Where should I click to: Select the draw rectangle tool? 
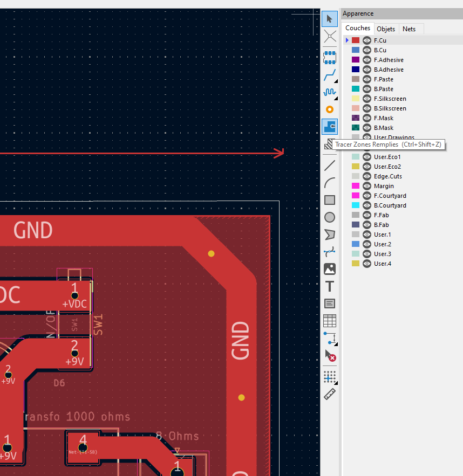[x=330, y=200]
